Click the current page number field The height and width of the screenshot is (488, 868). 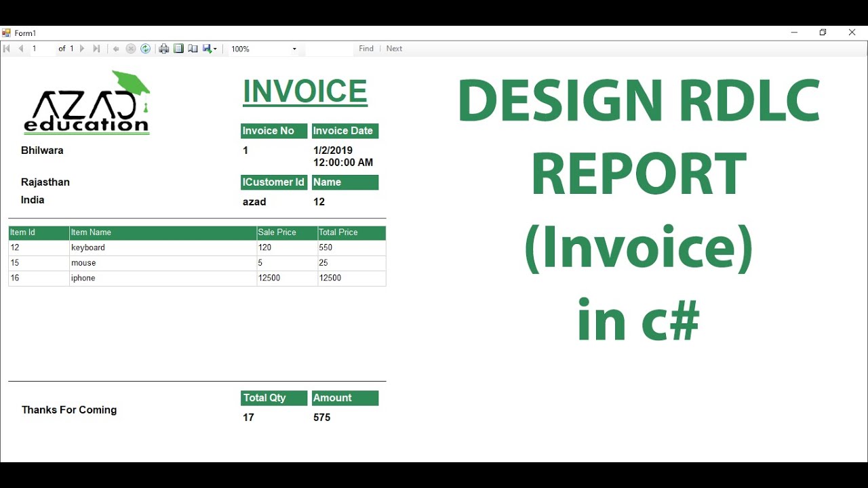tap(42, 49)
